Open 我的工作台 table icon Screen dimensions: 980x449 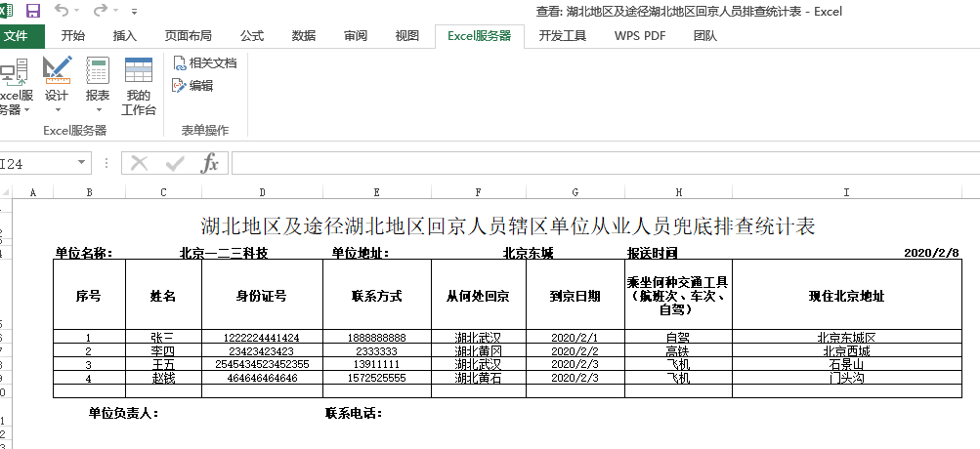[x=139, y=70]
